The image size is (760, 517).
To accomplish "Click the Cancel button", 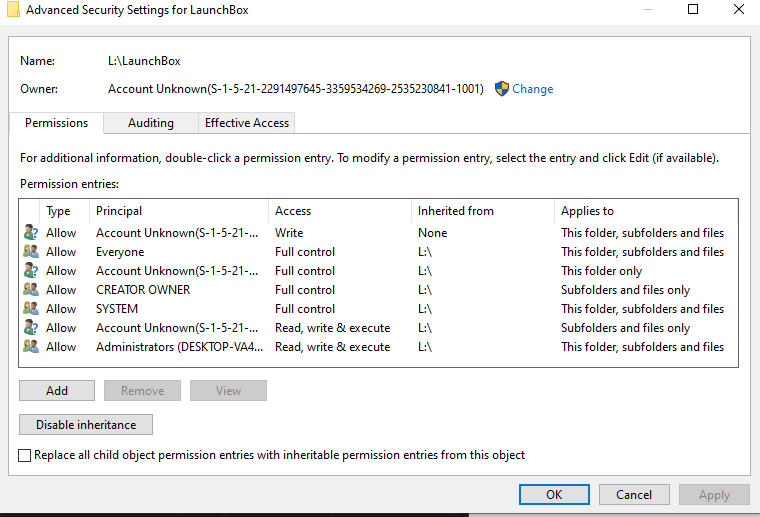I will coord(634,494).
